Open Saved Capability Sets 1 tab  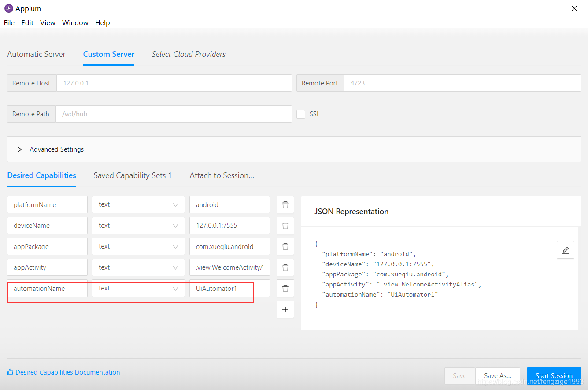tap(133, 175)
